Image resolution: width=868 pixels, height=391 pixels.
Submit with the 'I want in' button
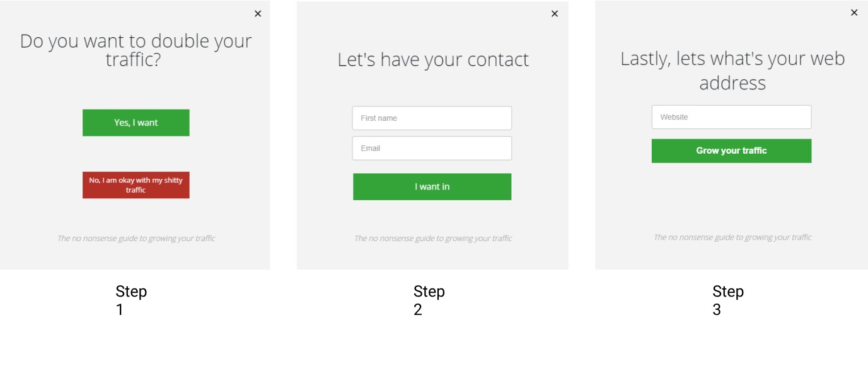point(432,187)
